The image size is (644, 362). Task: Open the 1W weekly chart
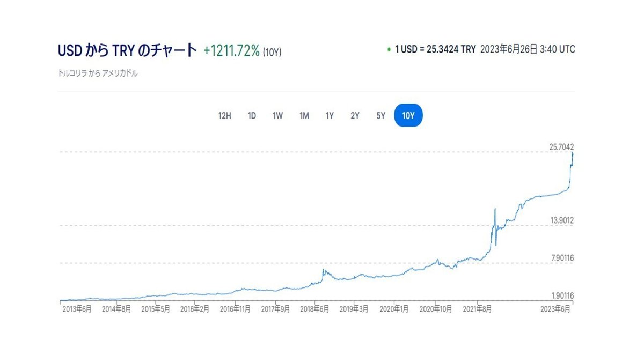(277, 115)
